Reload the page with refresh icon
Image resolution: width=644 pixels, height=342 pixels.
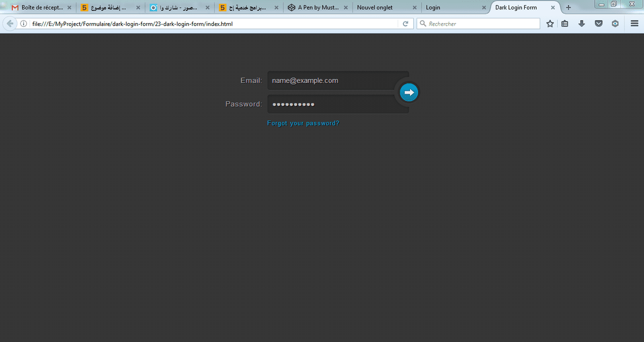click(406, 24)
